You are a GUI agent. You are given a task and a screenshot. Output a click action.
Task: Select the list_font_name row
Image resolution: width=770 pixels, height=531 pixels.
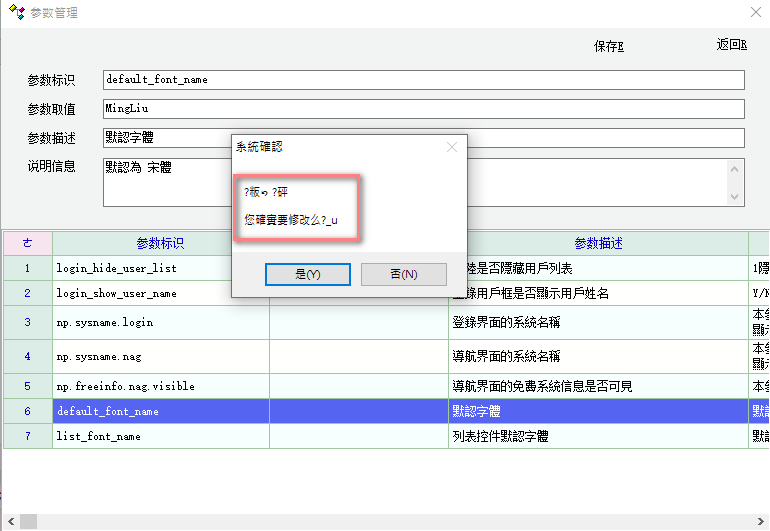98,436
